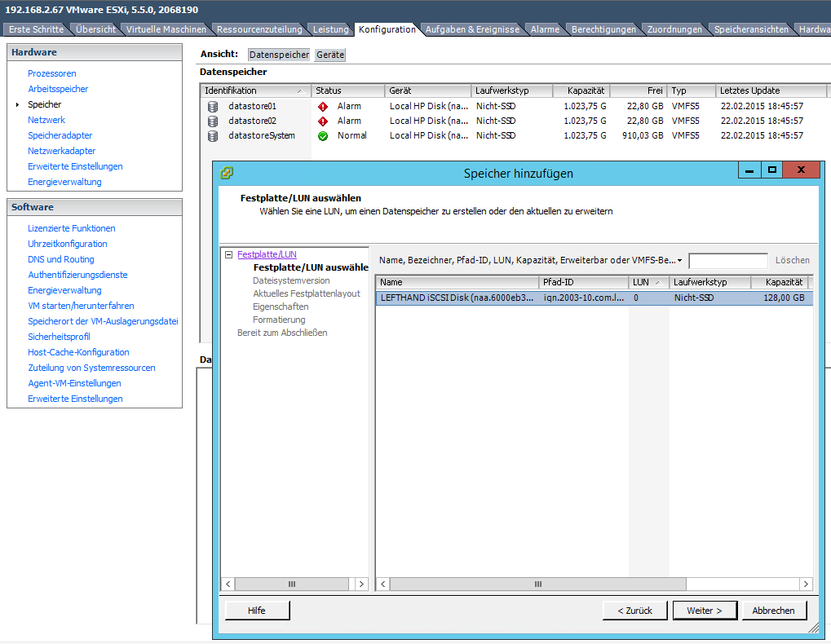Open the search field filter dropdown
Screen dimensions: 831x644
click(679, 261)
